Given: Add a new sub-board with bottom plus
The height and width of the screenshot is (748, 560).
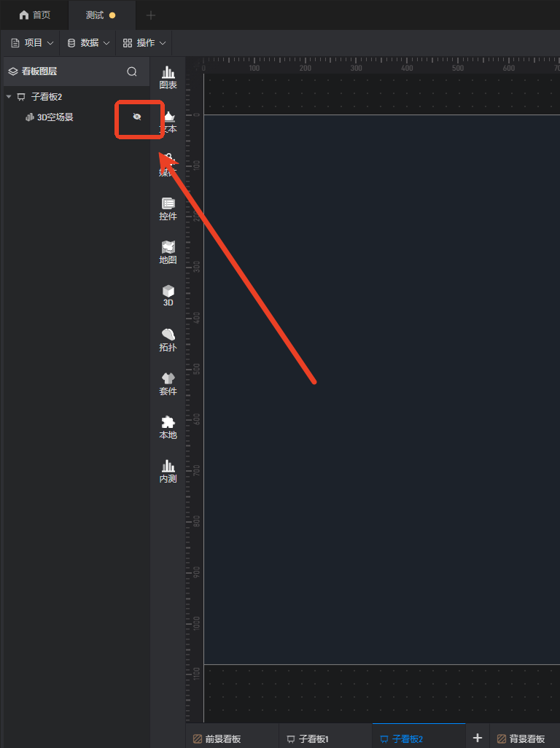Looking at the screenshot, I should pos(478,738).
